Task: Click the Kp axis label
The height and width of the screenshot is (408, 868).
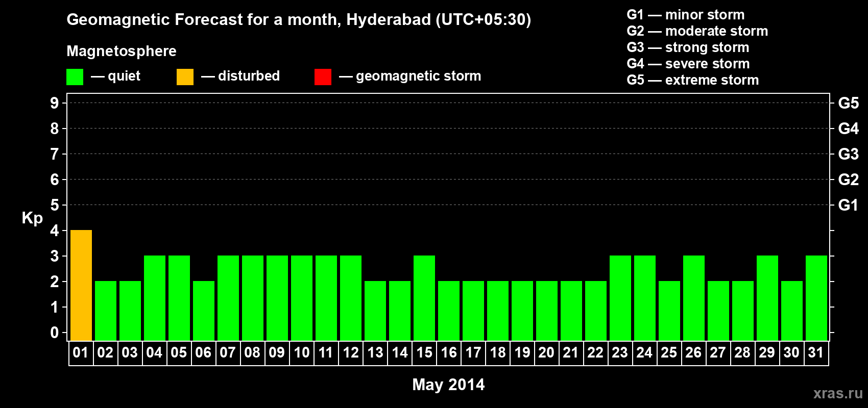Action: [x=32, y=218]
